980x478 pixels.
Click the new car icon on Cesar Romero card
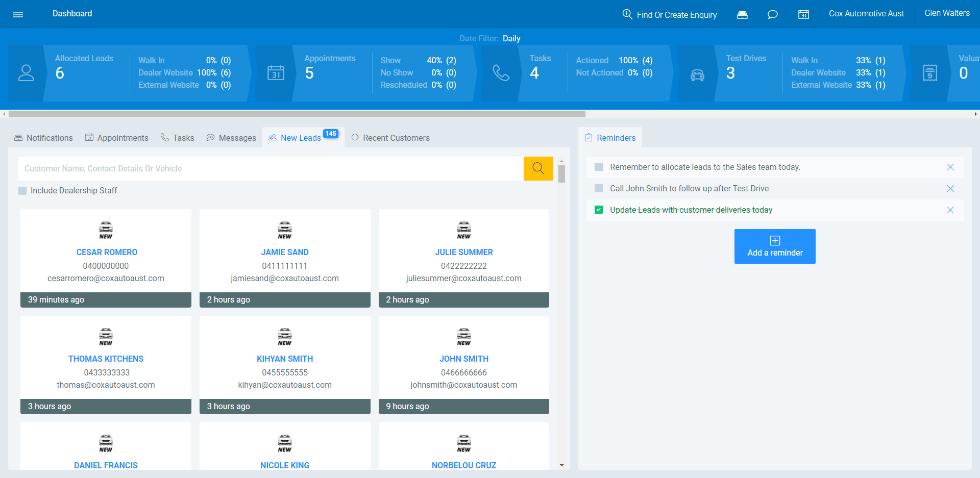(x=106, y=230)
